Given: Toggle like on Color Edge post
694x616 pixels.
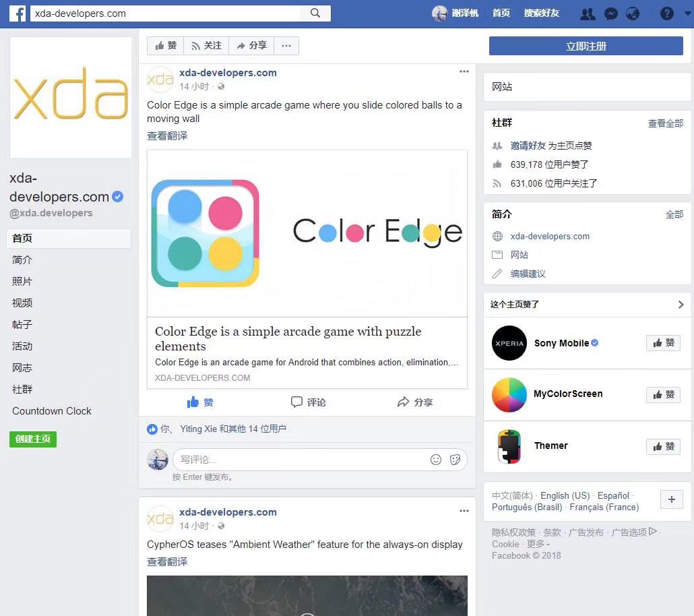Looking at the screenshot, I should click(199, 402).
